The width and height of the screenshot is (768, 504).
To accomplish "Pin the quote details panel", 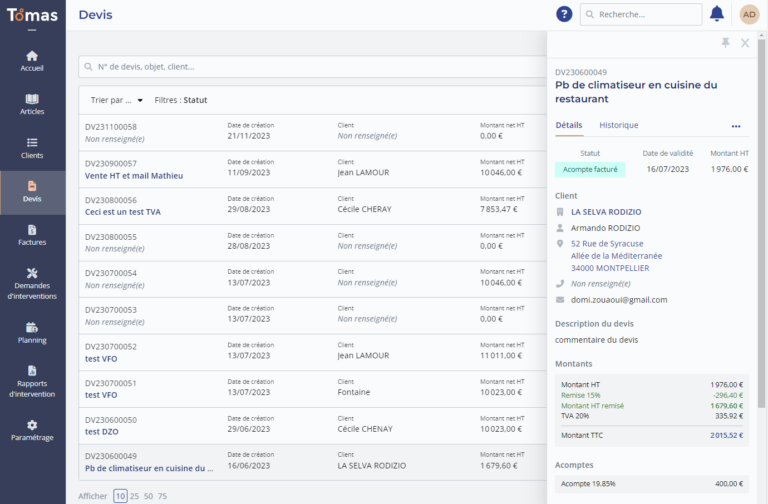I will 725,43.
